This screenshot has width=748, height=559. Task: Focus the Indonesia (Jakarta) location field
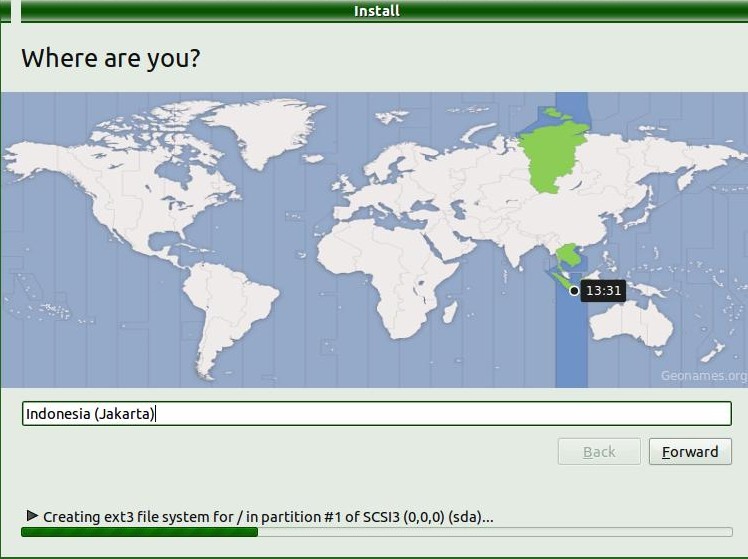pyautogui.click(x=376, y=413)
